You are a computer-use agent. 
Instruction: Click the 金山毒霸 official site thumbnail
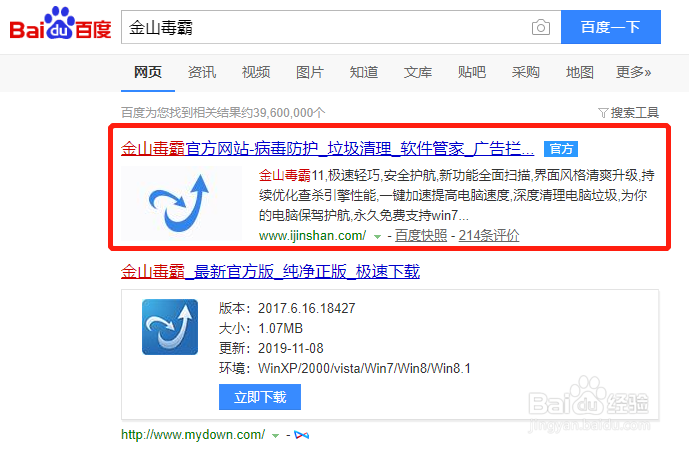tap(181, 203)
